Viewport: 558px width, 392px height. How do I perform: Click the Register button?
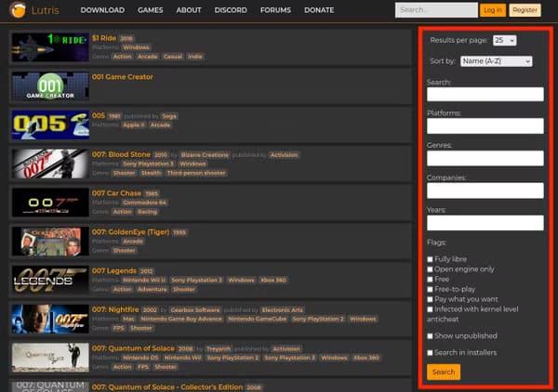tap(525, 10)
